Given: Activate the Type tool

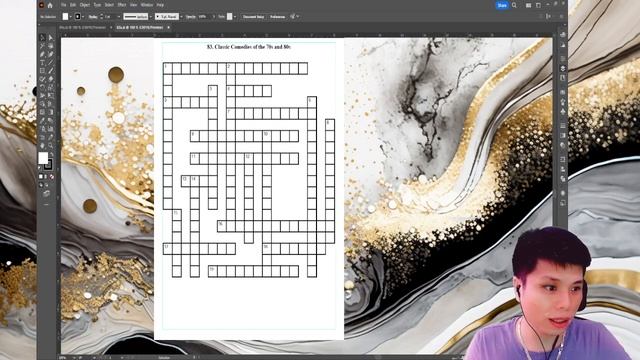Looking at the screenshot, I should click(x=42, y=62).
